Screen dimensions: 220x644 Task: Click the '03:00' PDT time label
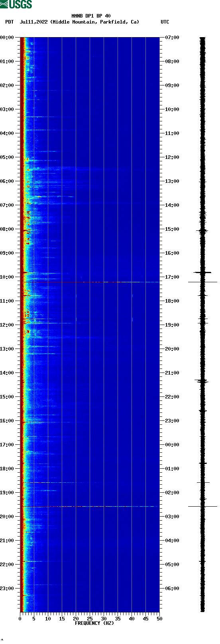pos(7,109)
